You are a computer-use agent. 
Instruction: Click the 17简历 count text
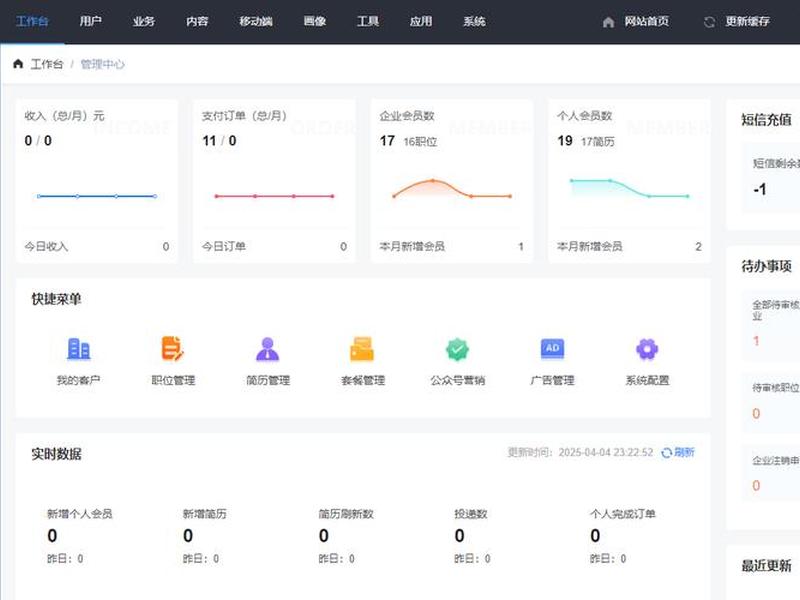pos(597,142)
